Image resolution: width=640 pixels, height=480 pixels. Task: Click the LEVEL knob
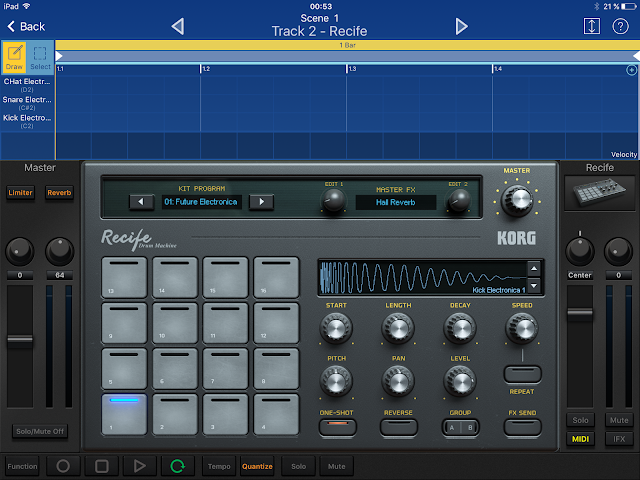pos(460,382)
